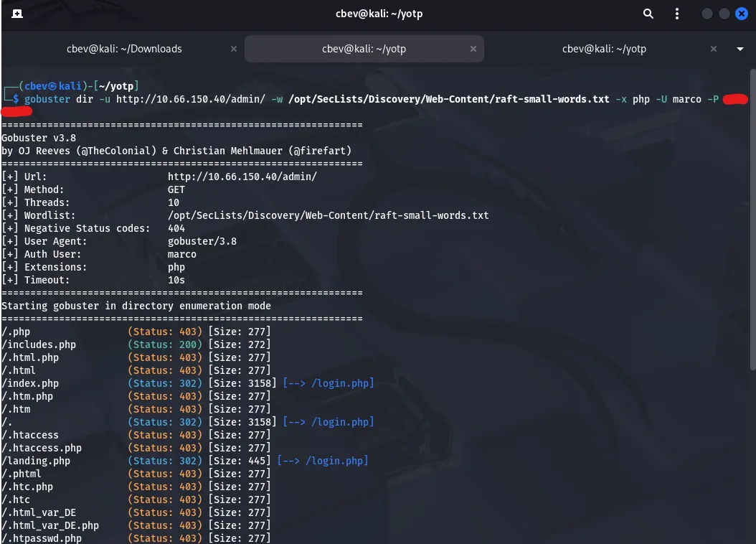Select the active middle ~/yotp tab
Viewport: 756px width, 544px height.
coord(364,49)
